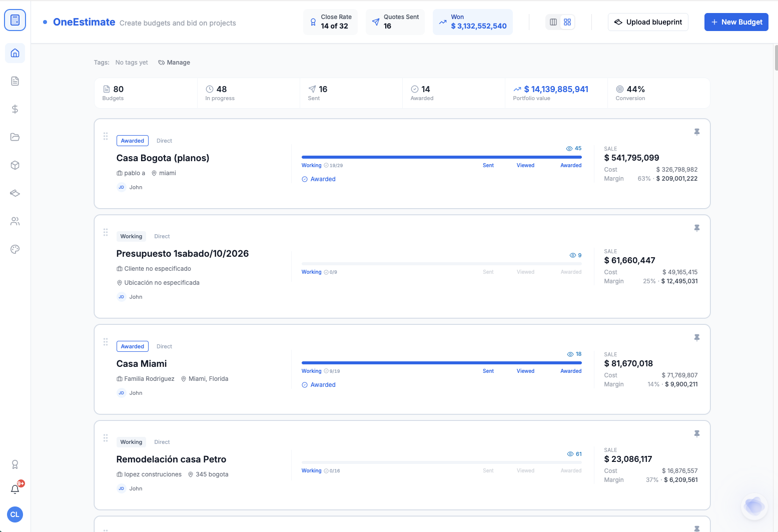This screenshot has height=532, width=778.
Task: Open the floating assistant bubble
Action: (x=754, y=506)
